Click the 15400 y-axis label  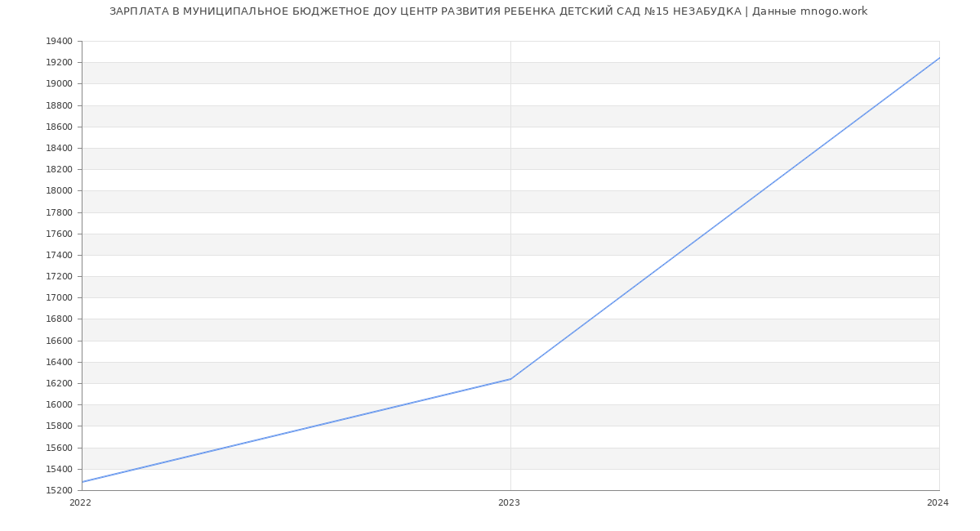[59, 469]
